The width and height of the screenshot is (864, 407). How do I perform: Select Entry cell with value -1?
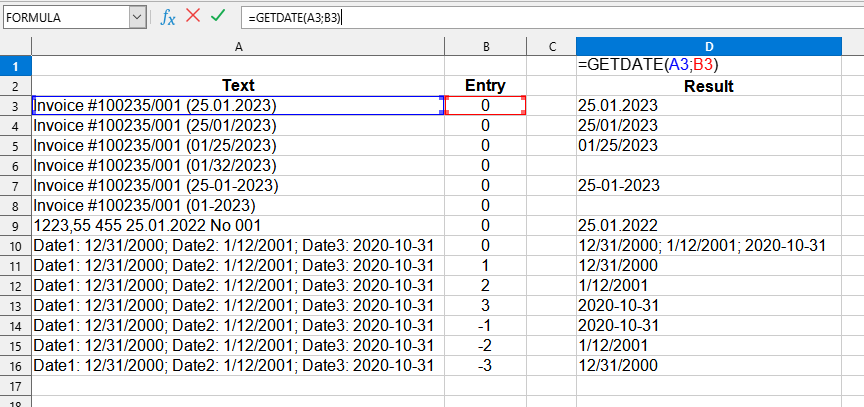coord(485,325)
